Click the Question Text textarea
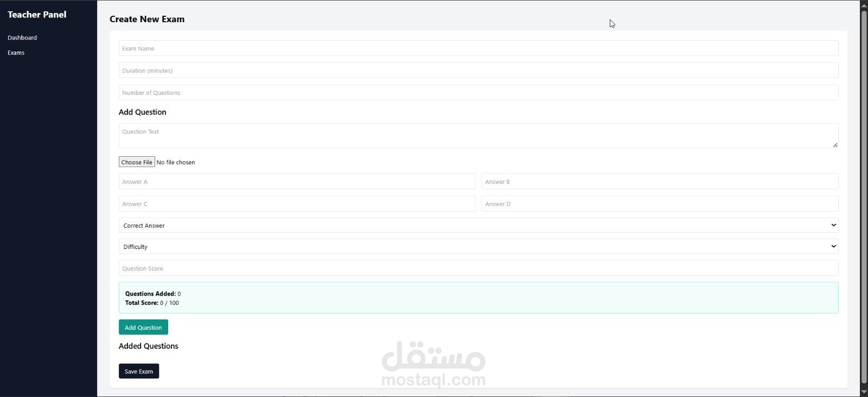Screen dimensions: 868x397 coord(478,136)
